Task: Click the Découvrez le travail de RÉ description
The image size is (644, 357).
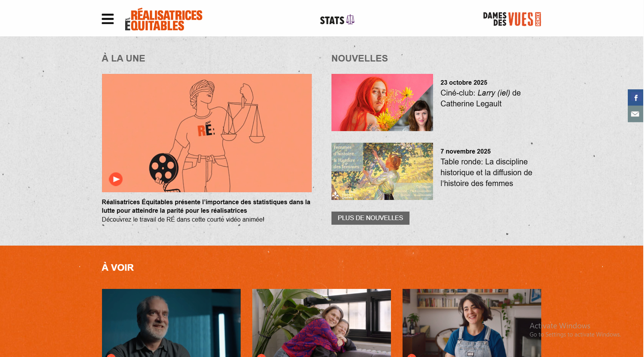Action: tap(183, 220)
